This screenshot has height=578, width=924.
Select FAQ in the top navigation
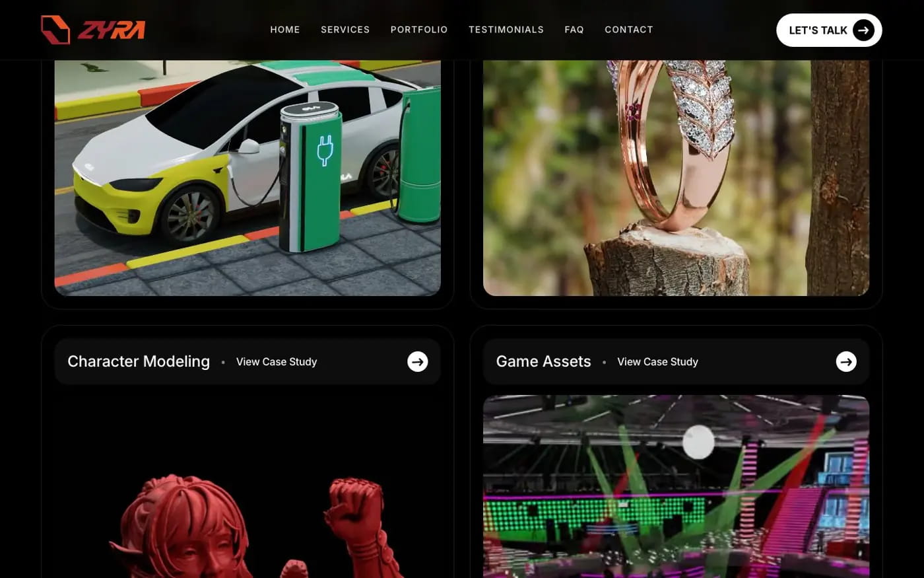pos(574,30)
